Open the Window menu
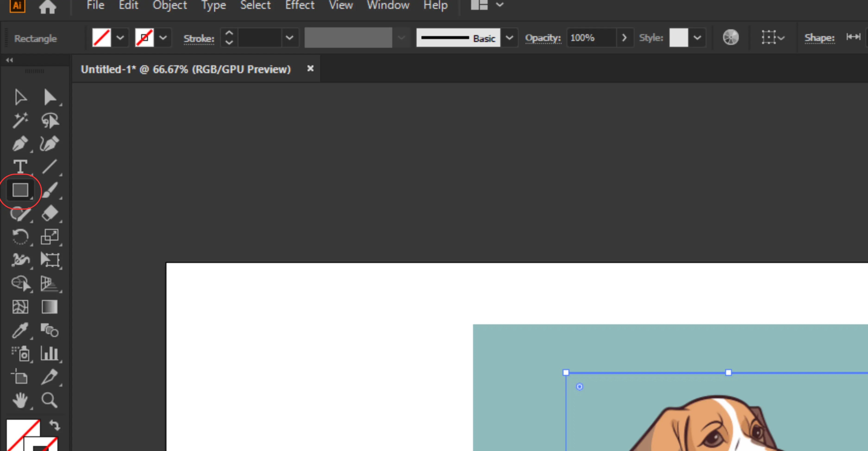This screenshot has height=451, width=868. tap(388, 5)
